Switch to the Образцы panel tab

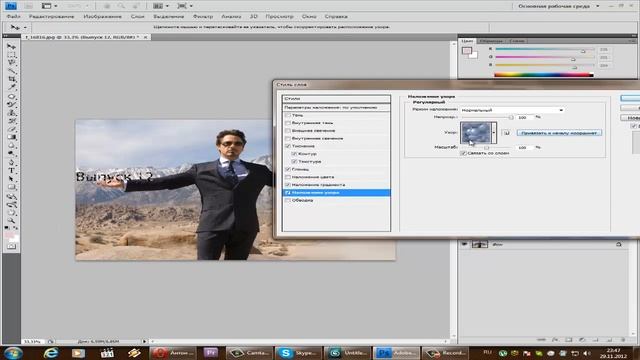click(x=491, y=41)
